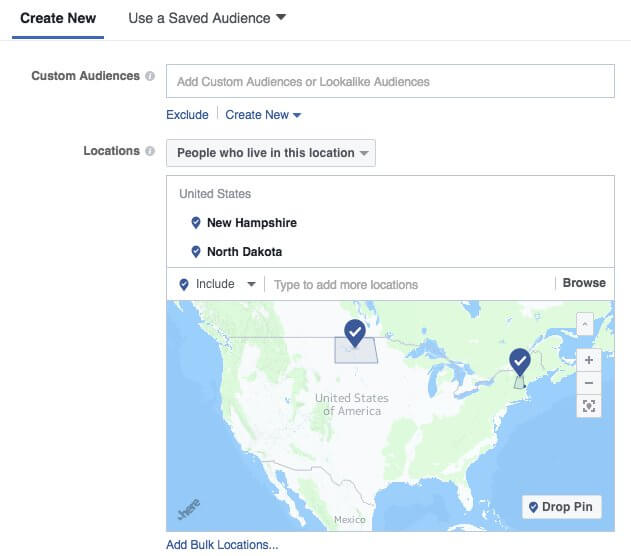
Task: Switch to the Create New tab
Action: pos(58,18)
